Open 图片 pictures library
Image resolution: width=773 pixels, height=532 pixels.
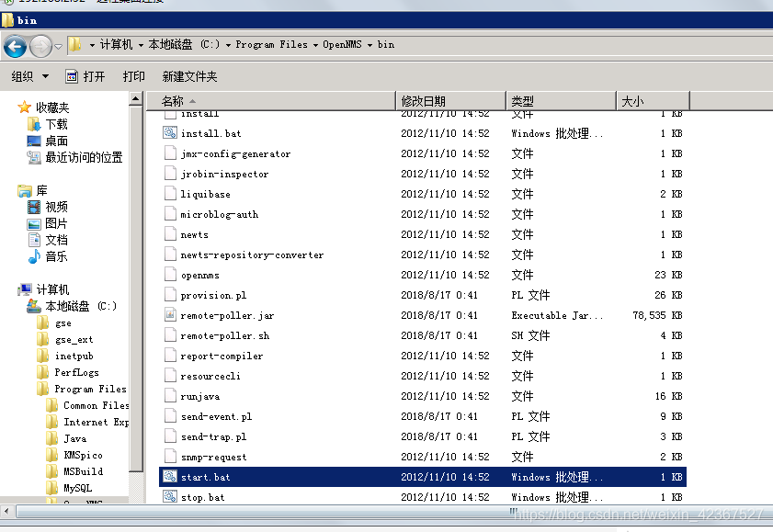point(47,223)
